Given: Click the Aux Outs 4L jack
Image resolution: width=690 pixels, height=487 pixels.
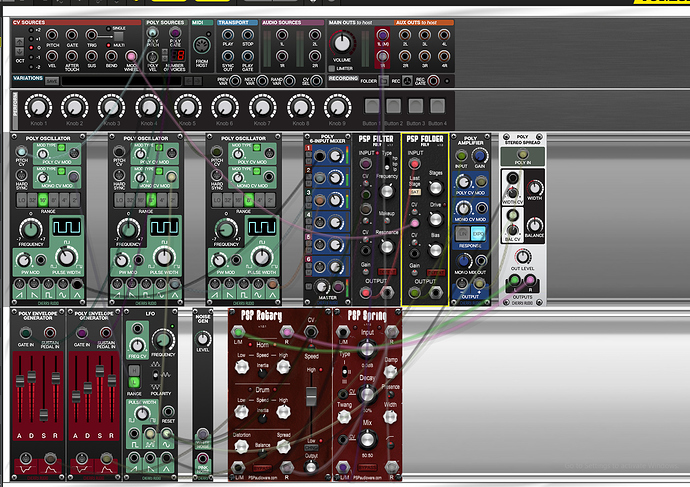Looking at the screenshot, I should (x=444, y=35).
